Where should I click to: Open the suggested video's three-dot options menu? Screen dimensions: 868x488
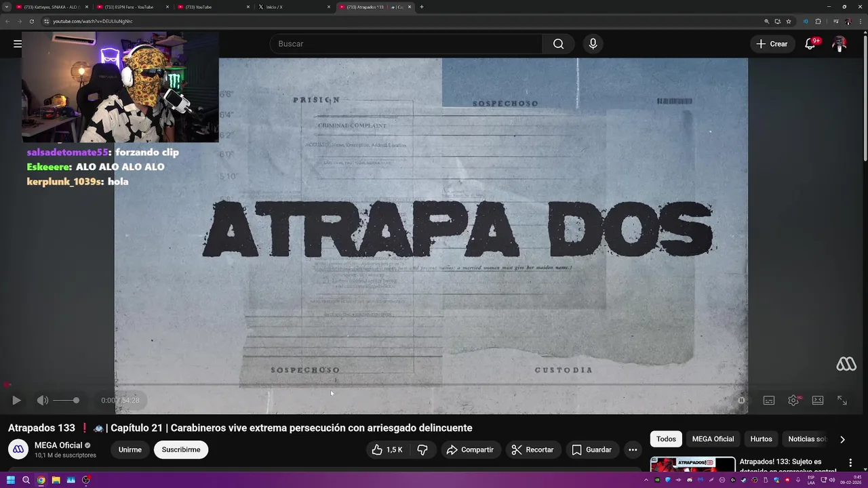coord(850,463)
